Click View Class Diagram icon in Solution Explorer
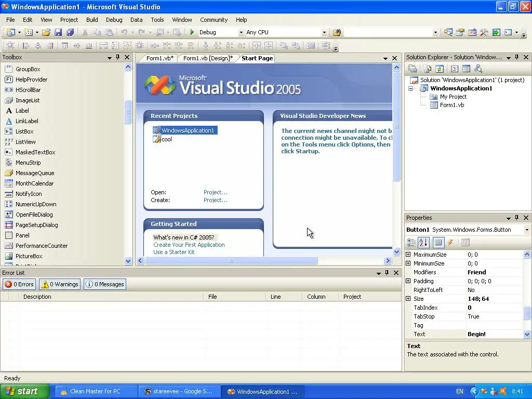532x399 pixels. 478,69
